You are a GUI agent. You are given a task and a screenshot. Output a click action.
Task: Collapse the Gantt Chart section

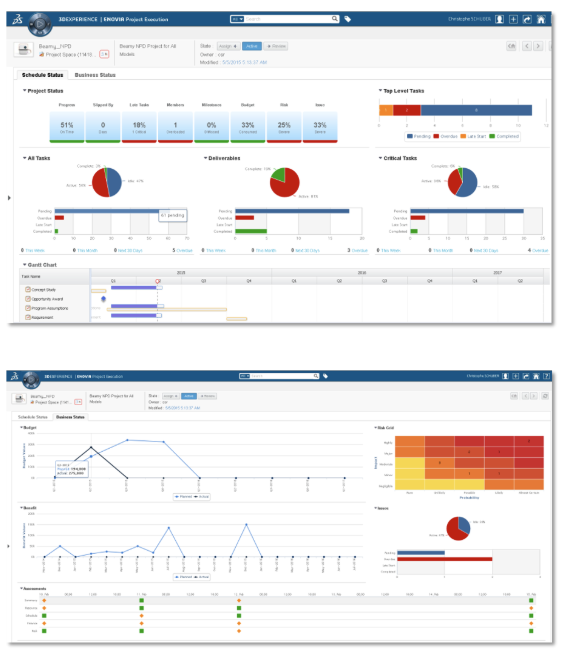click(x=24, y=265)
